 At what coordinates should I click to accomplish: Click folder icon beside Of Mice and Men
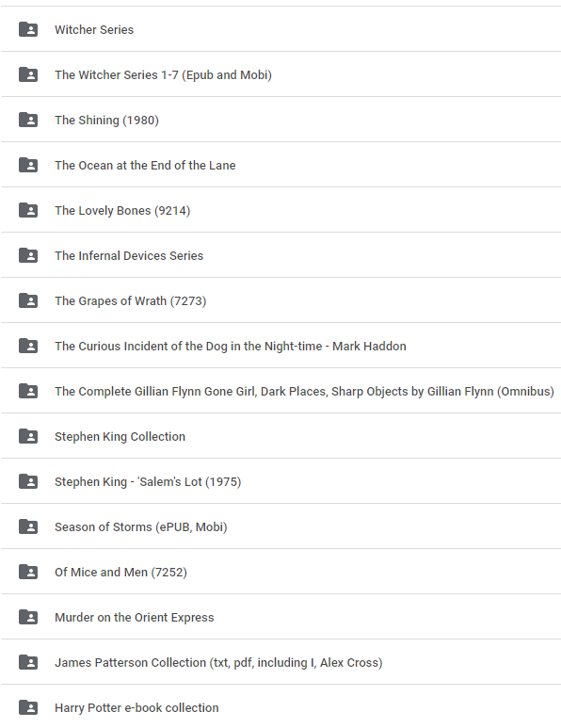point(28,572)
